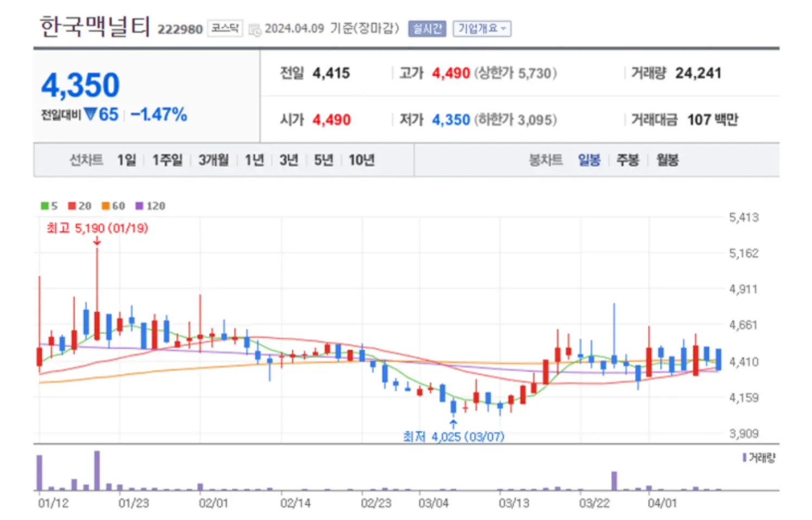Click the current price 4,350
The image size is (812, 520).
(80, 85)
